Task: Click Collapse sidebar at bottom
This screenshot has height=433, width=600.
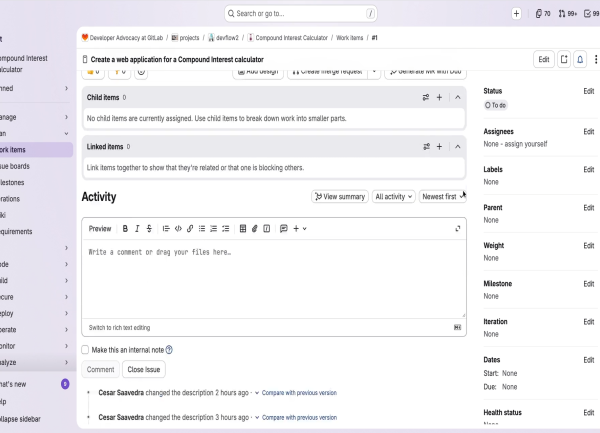Action: (x=20, y=419)
